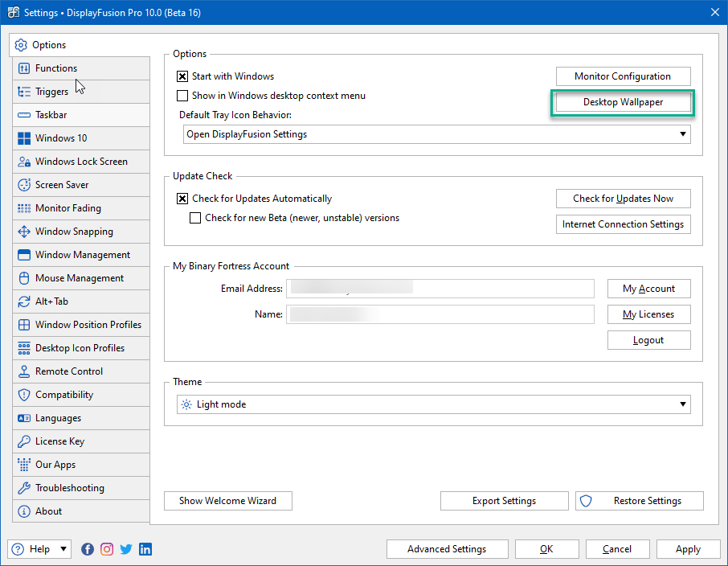The width and height of the screenshot is (728, 566).
Task: Click the Name input field
Action: (x=440, y=314)
